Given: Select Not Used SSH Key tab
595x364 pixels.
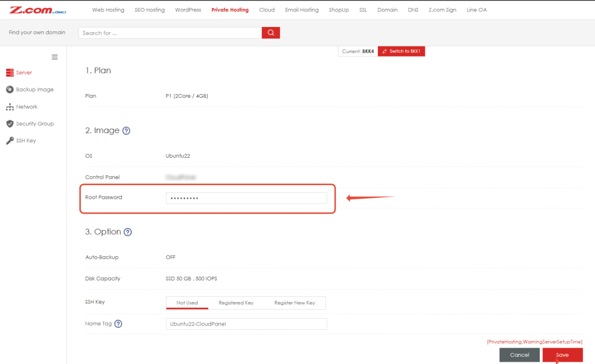Looking at the screenshot, I should pos(187,303).
